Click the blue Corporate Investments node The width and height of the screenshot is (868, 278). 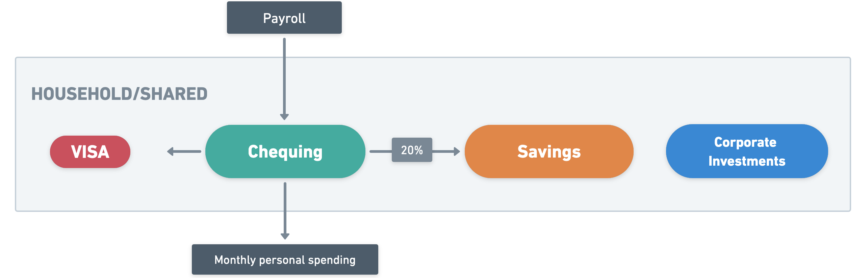click(747, 151)
